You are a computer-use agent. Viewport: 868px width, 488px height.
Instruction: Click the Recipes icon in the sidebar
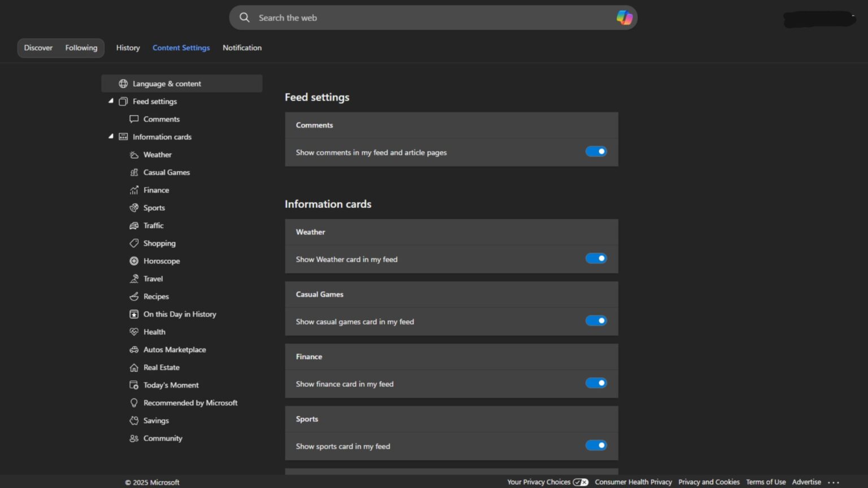pyautogui.click(x=134, y=296)
